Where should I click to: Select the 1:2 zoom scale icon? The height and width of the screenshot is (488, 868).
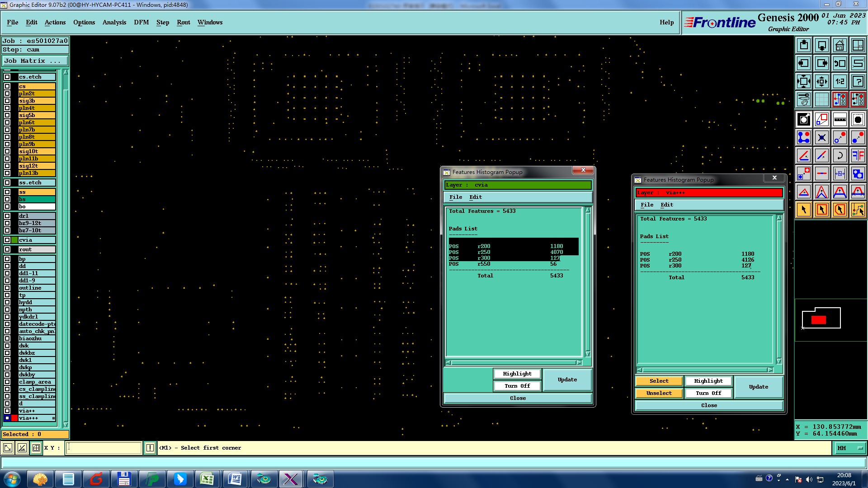(x=840, y=81)
